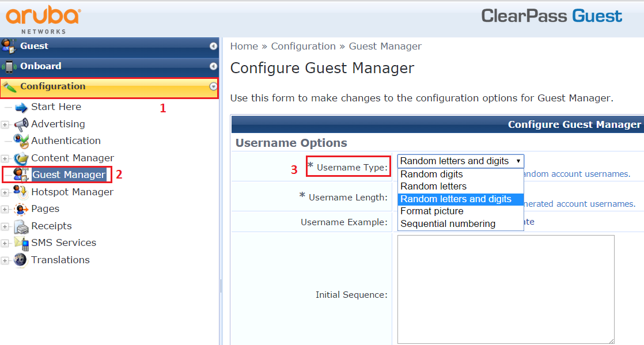The width and height of the screenshot is (644, 345).
Task: Select Guest Manager in the tree
Action: [x=69, y=175]
